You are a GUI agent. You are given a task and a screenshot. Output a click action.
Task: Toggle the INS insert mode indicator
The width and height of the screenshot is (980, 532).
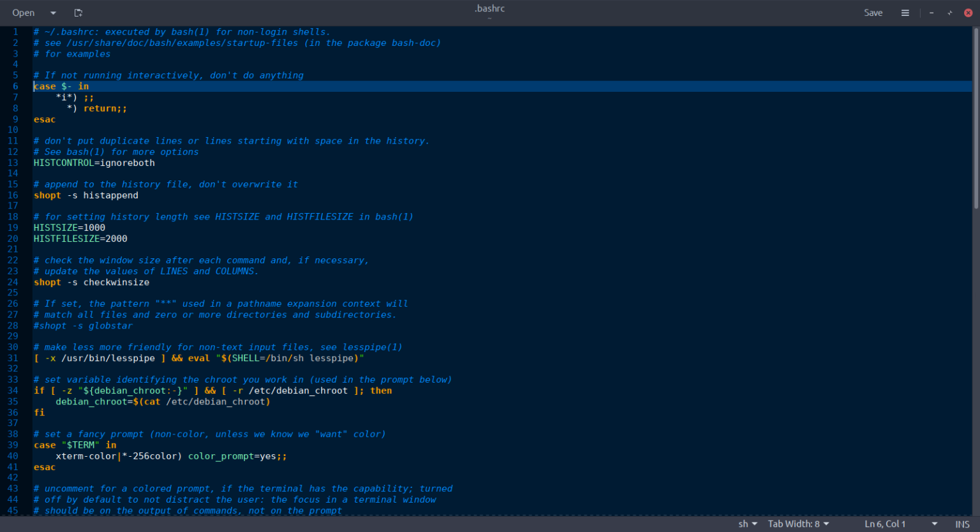[962, 524]
